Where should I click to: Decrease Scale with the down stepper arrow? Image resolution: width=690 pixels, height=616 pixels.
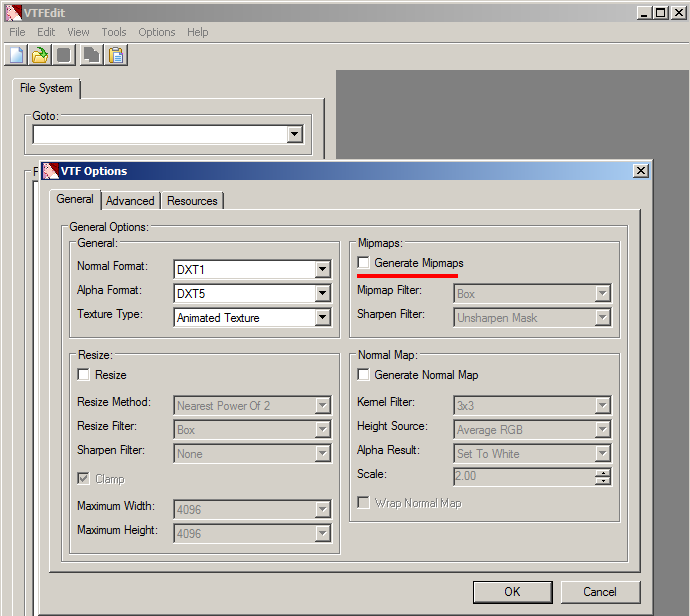(x=602, y=480)
